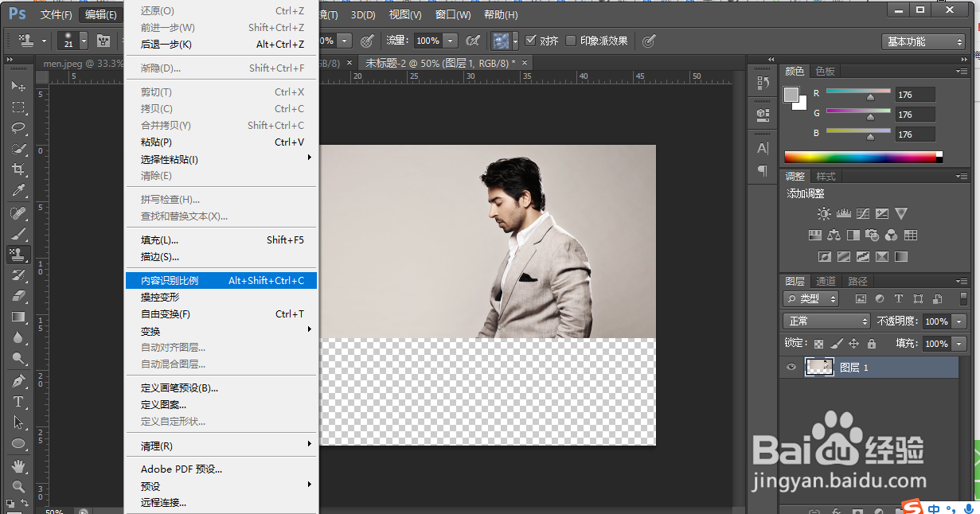This screenshot has width=980, height=514.
Task: Switch to the 通道 (Channels) tab
Action: pyautogui.click(x=826, y=281)
